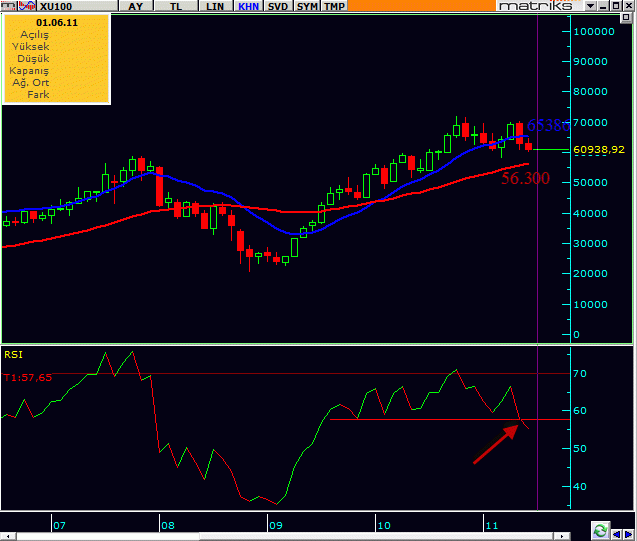Click the SVD toolbar button

coord(280,6)
